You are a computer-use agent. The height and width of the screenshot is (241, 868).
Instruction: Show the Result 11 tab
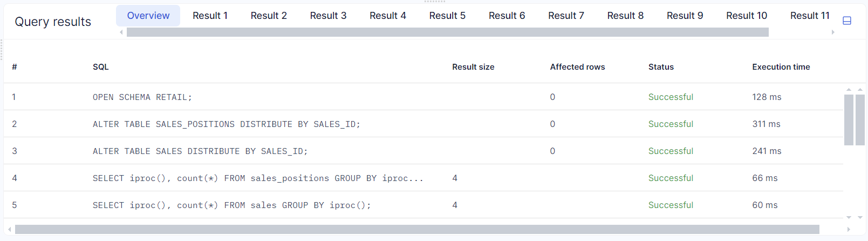tap(809, 16)
